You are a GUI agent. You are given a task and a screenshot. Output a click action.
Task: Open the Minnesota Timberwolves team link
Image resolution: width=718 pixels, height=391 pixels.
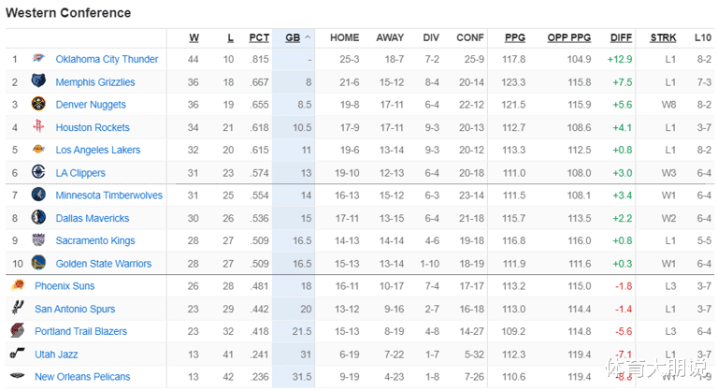coord(109,196)
